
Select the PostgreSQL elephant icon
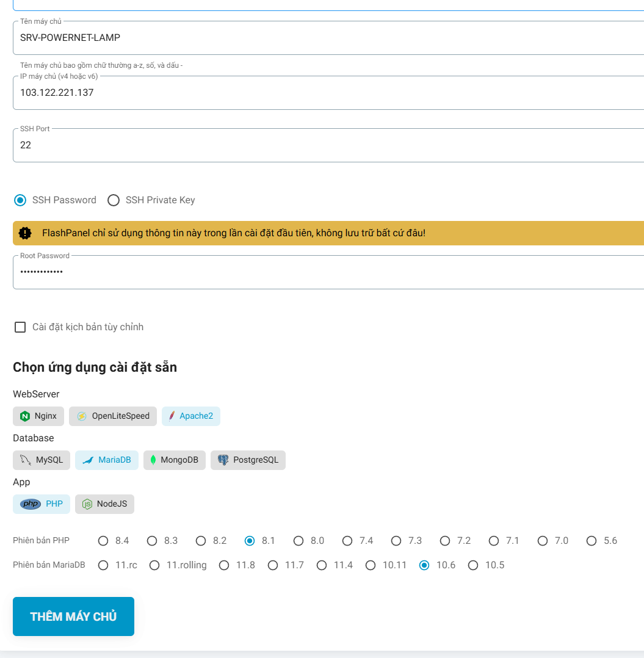(x=223, y=460)
